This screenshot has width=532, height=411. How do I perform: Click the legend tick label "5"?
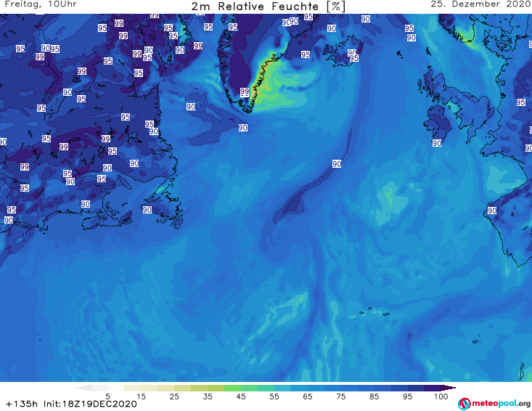(x=107, y=396)
